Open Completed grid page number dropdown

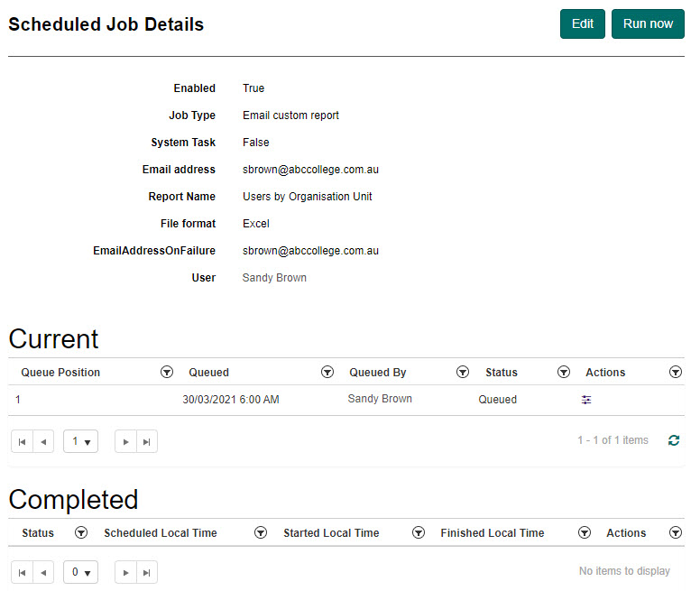click(x=81, y=571)
